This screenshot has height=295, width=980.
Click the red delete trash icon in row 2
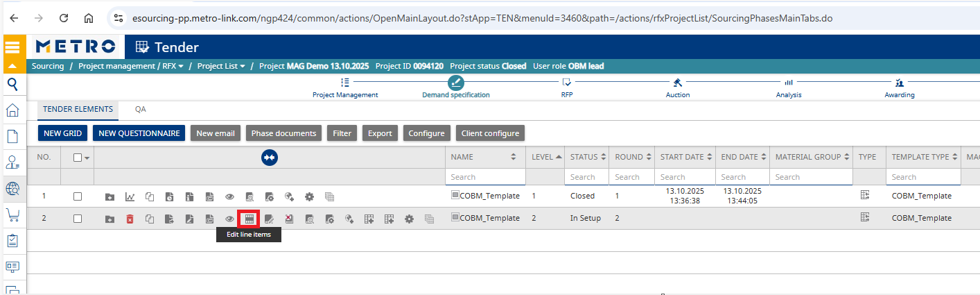coord(130,219)
